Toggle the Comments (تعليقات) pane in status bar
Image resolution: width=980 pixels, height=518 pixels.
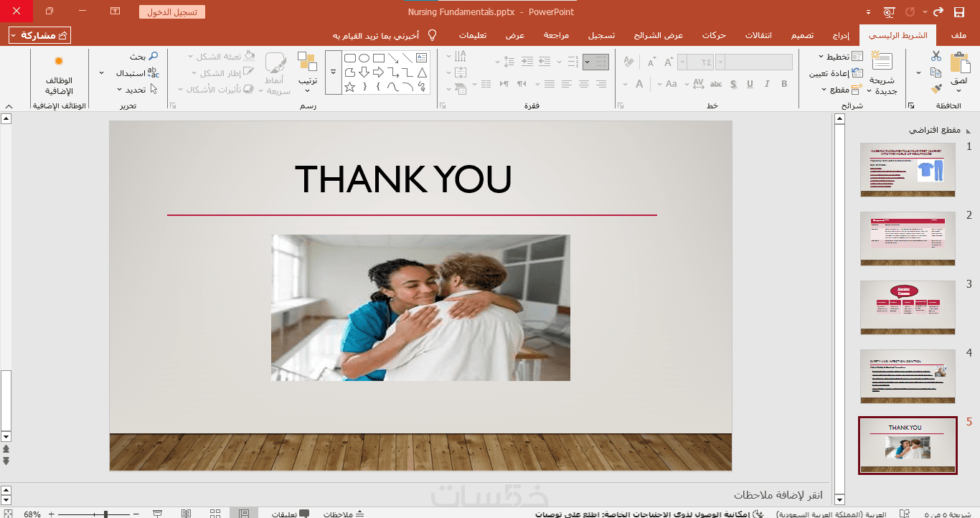(291, 514)
